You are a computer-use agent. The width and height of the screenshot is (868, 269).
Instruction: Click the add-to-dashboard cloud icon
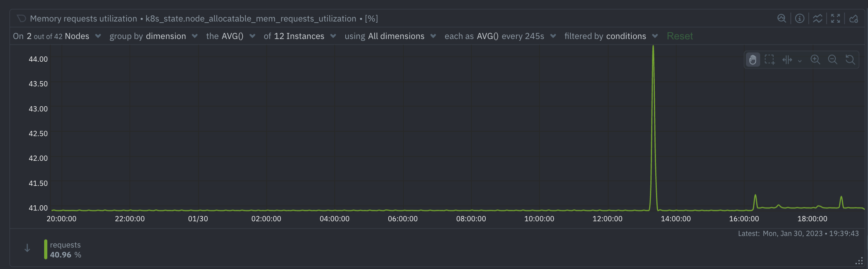point(854,18)
